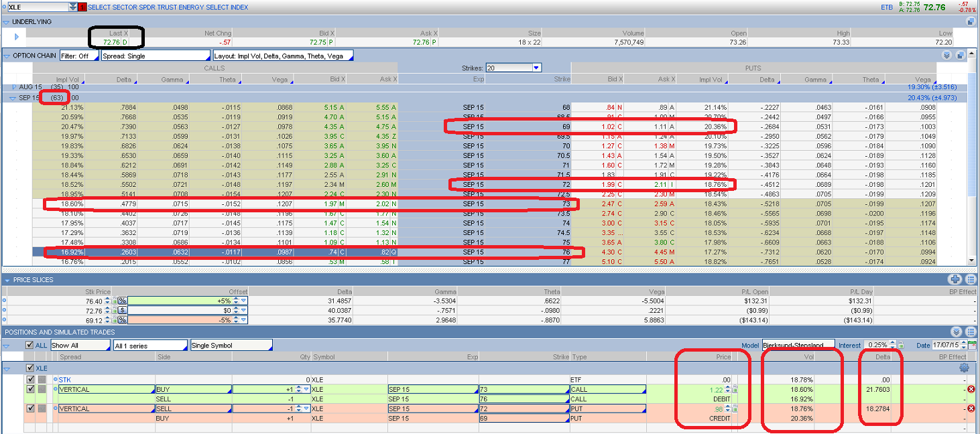
Task: Collapse the SEP 15 expiration series
Action: [13, 98]
